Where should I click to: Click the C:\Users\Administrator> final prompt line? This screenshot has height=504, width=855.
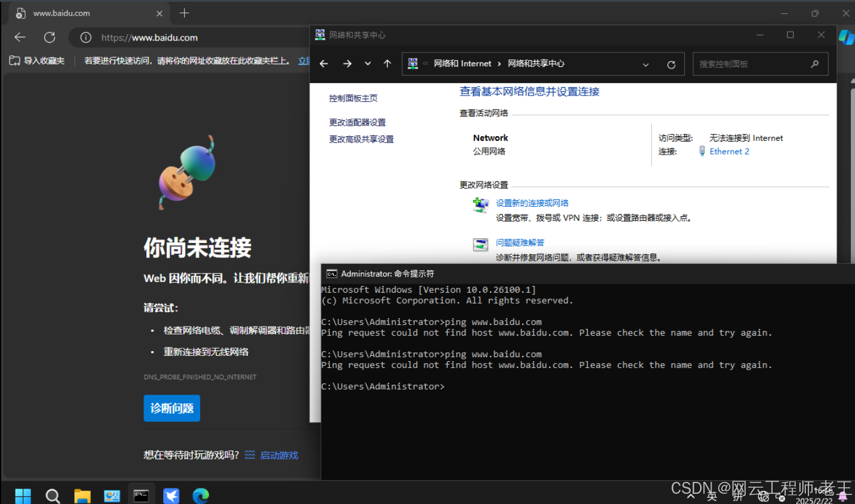pos(383,386)
